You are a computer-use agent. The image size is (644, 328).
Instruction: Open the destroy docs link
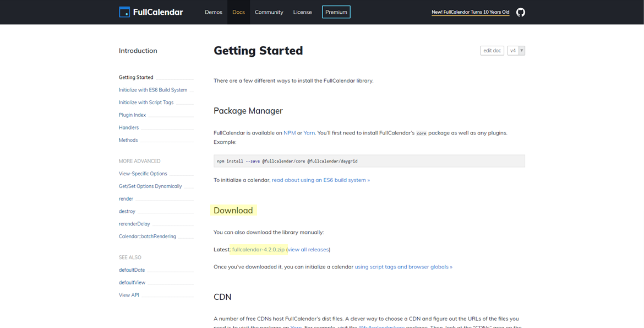127,212
